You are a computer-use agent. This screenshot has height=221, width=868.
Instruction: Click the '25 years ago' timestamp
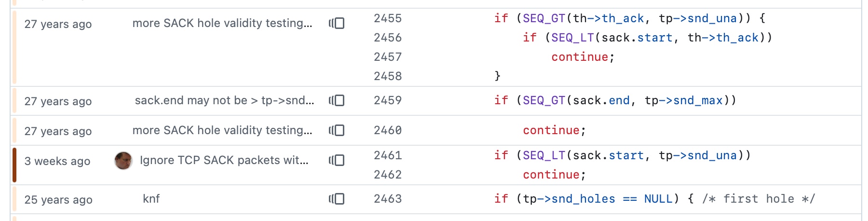[58, 200]
